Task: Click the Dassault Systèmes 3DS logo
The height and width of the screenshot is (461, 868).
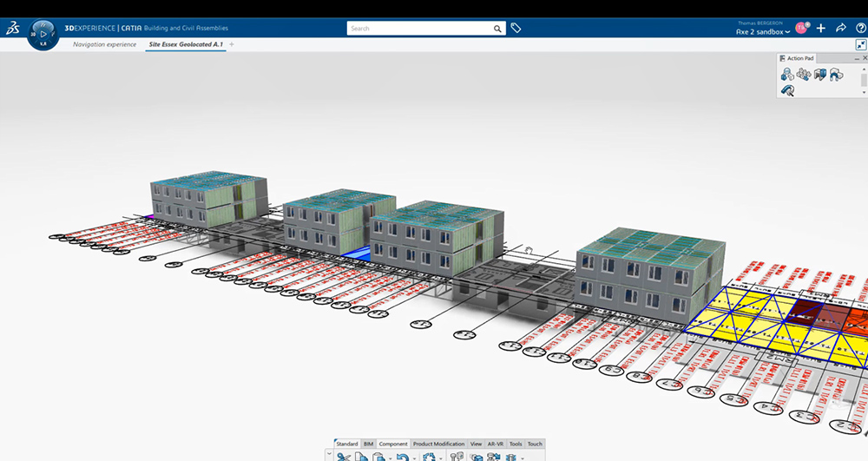Action: pyautogui.click(x=13, y=29)
